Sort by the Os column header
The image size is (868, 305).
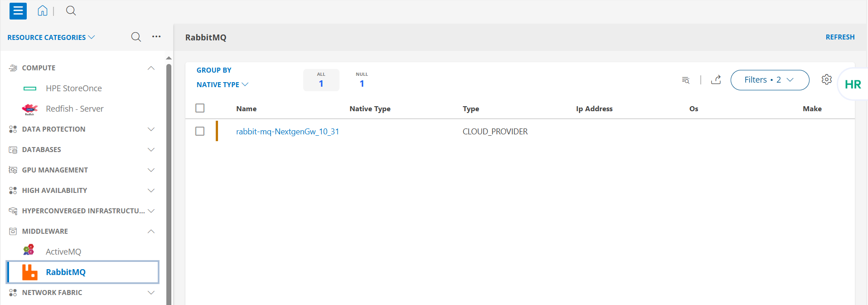click(693, 109)
